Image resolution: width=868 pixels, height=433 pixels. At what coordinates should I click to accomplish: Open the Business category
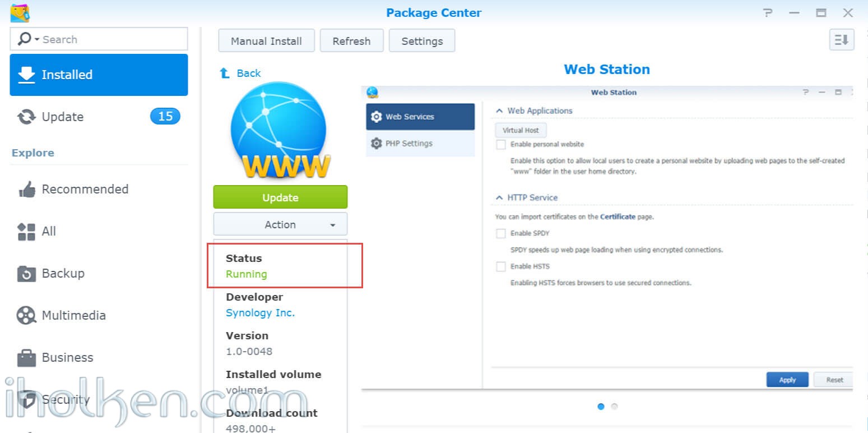click(99, 357)
